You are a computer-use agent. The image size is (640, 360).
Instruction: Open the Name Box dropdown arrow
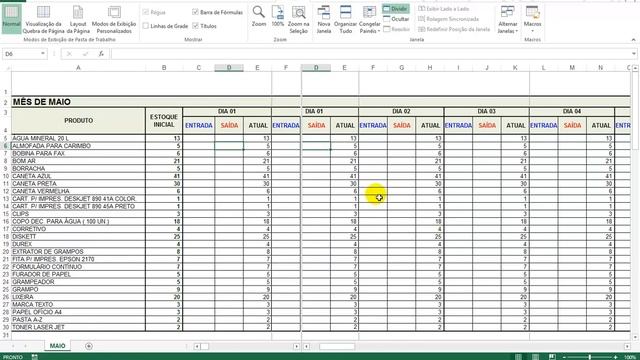(x=42, y=54)
